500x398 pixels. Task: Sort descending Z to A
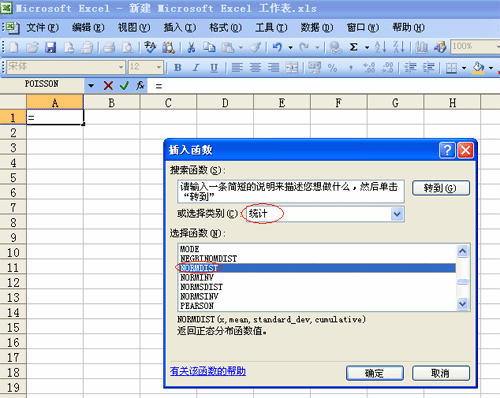click(399, 47)
